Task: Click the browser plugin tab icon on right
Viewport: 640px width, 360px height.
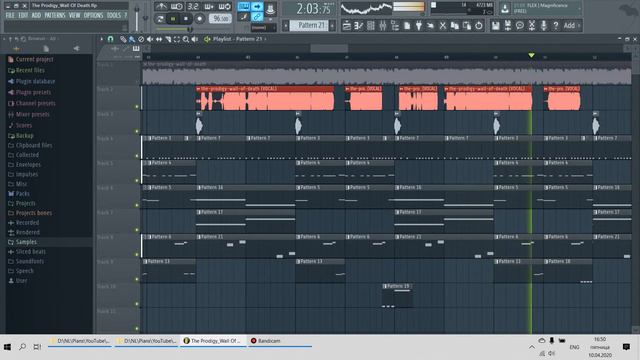Action: pos(76,49)
